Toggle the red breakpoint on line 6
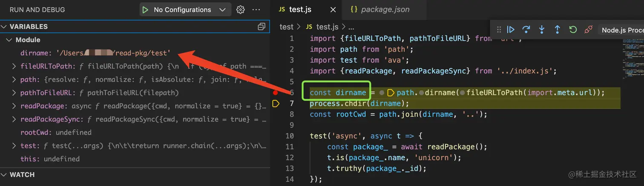 click(x=275, y=92)
